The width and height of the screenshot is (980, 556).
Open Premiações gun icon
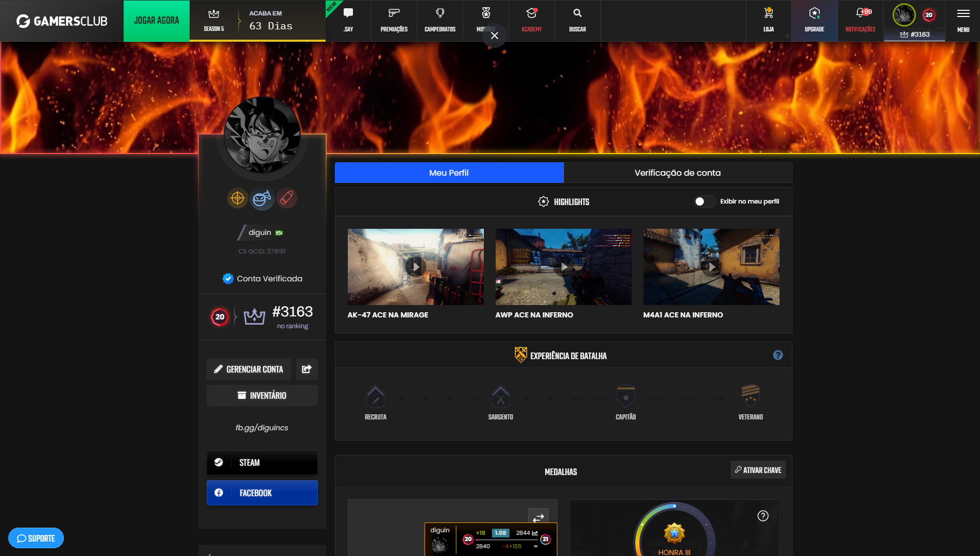click(x=394, y=13)
